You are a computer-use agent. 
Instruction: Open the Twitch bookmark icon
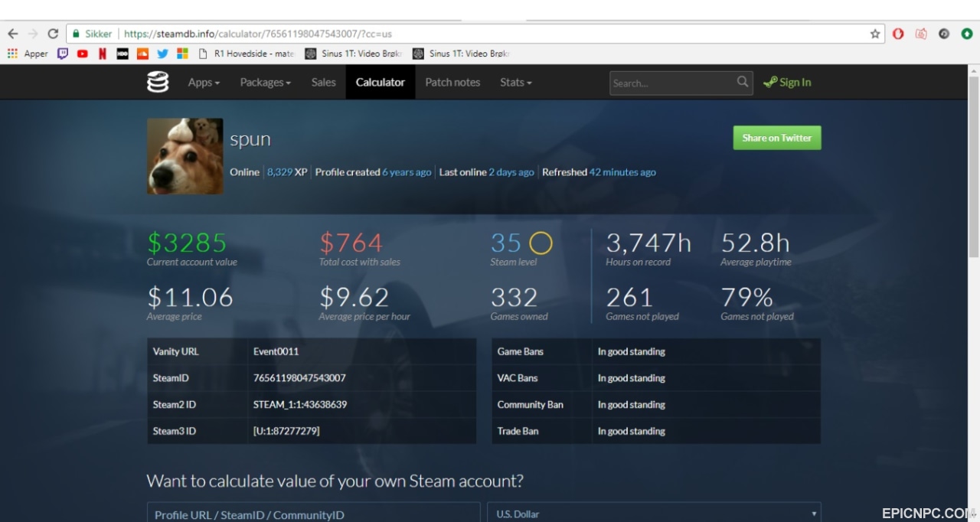63,54
